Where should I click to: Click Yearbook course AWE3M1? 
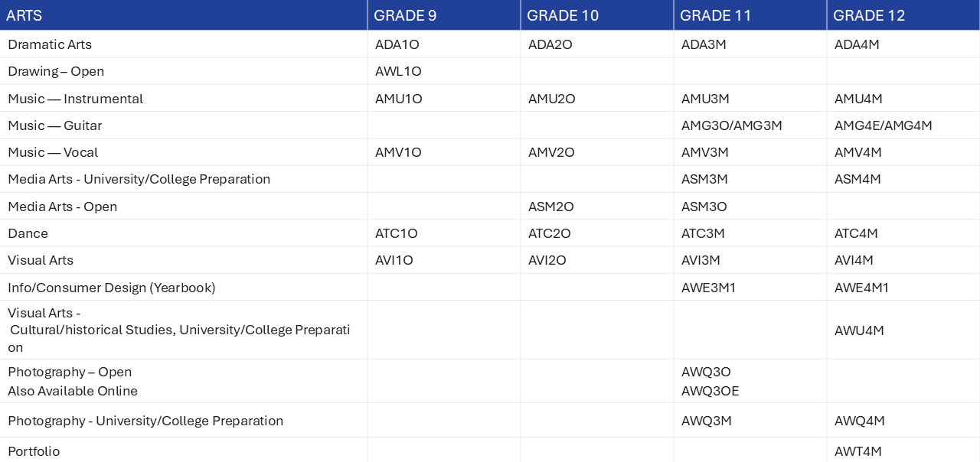(709, 288)
